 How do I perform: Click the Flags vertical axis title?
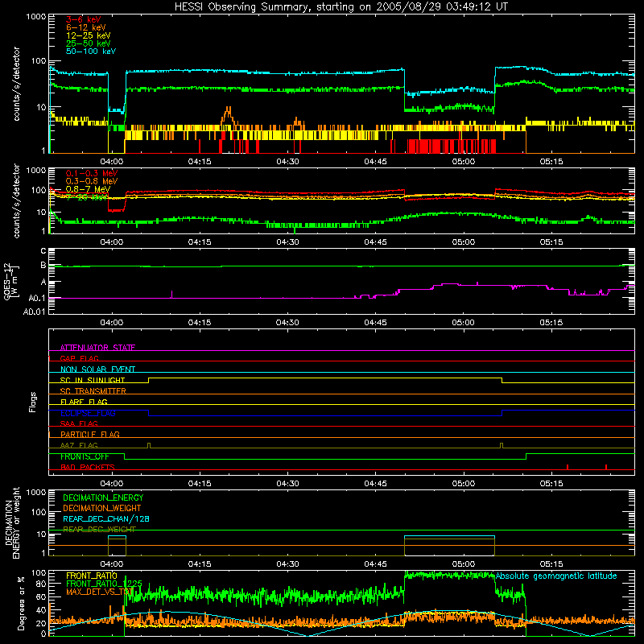point(33,402)
